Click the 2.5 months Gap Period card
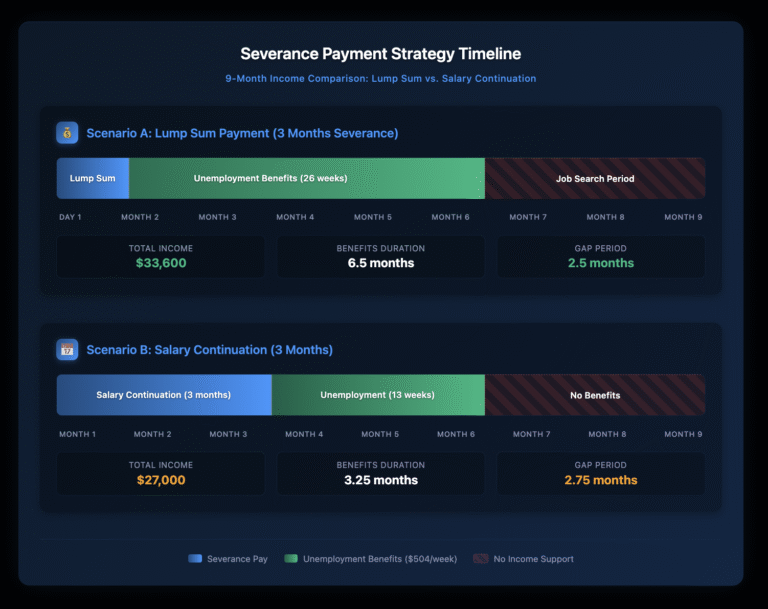The height and width of the screenshot is (609, 768). click(x=601, y=256)
